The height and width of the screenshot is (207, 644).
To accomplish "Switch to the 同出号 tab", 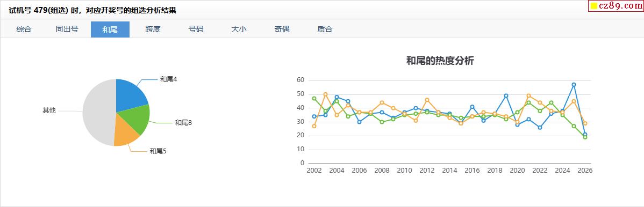I will click(x=67, y=29).
